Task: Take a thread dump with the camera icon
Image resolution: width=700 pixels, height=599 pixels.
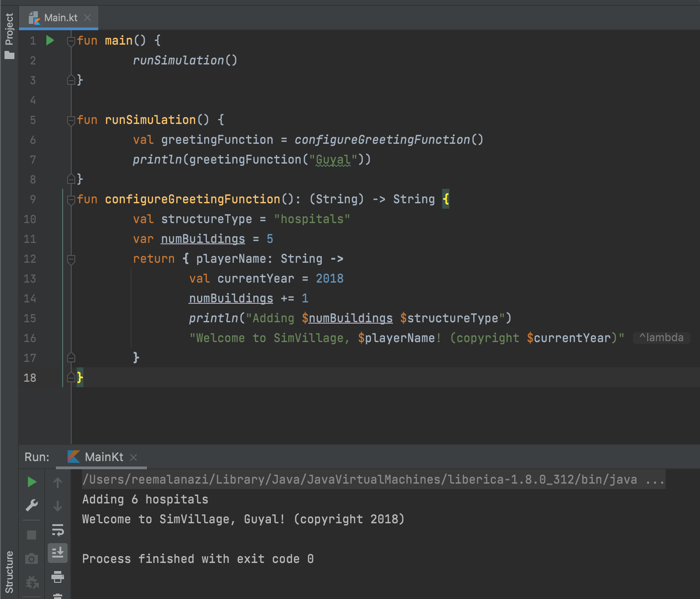Action: [x=32, y=558]
